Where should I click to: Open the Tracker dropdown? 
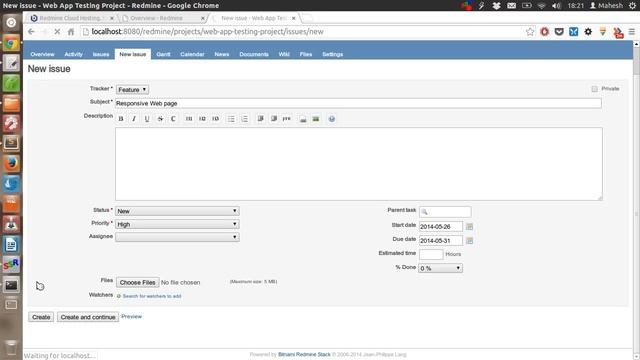(x=133, y=89)
